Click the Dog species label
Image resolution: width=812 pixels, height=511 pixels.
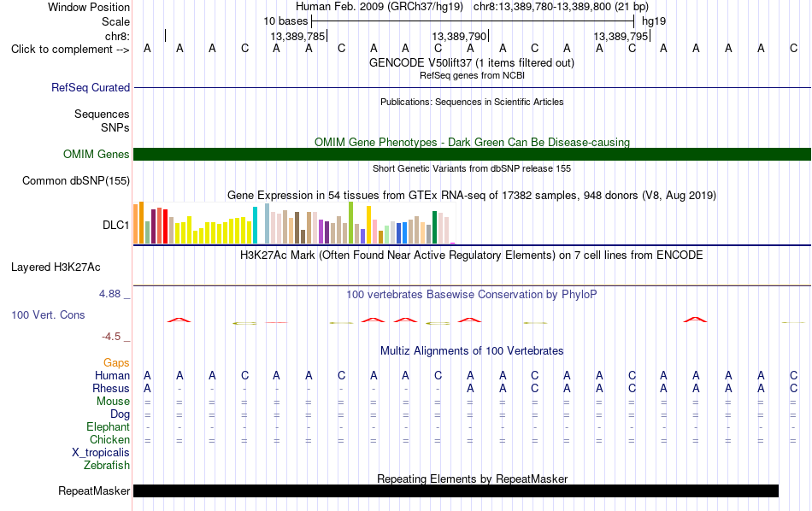120,414
